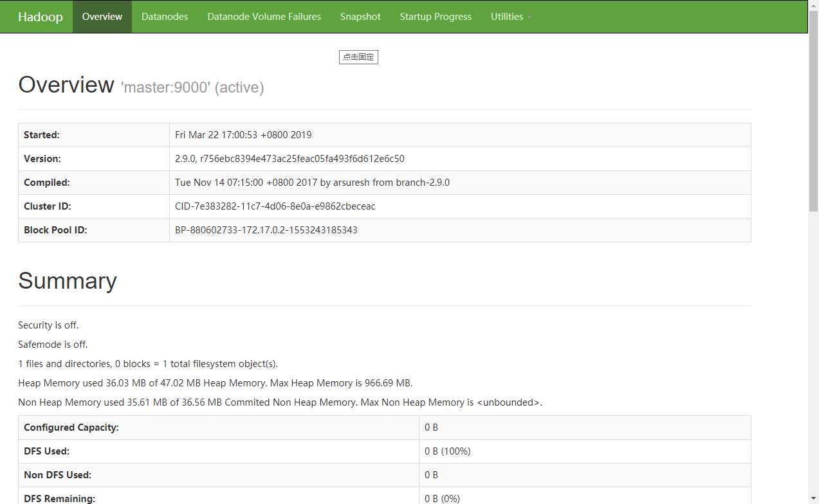This screenshot has height=504, width=819.
Task: Open Datanode Volume Failures tab
Action: pos(264,17)
